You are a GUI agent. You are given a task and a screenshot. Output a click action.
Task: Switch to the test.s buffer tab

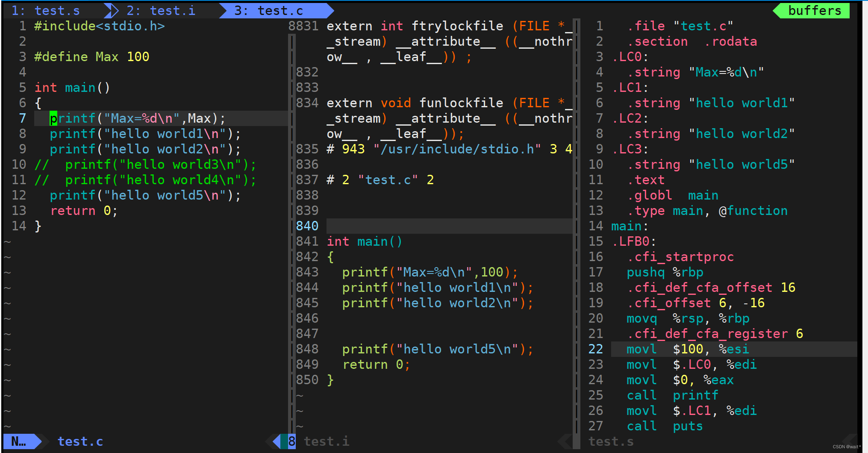(45, 11)
